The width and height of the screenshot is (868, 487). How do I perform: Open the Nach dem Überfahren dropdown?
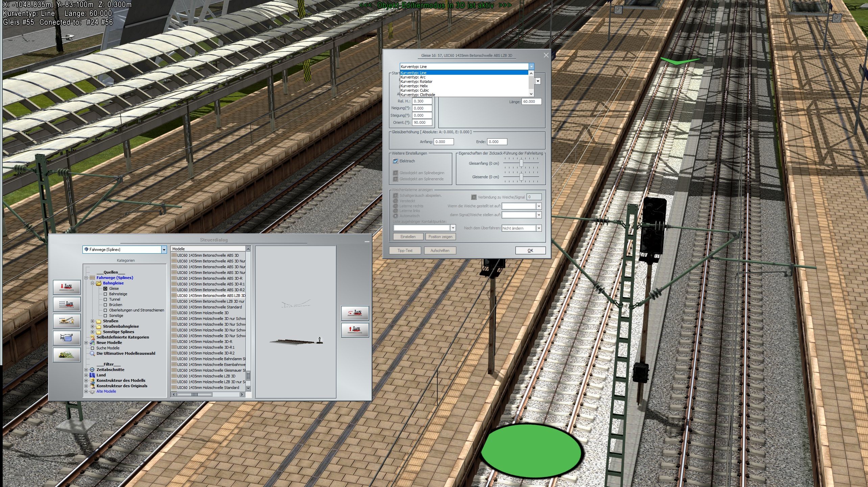(539, 228)
